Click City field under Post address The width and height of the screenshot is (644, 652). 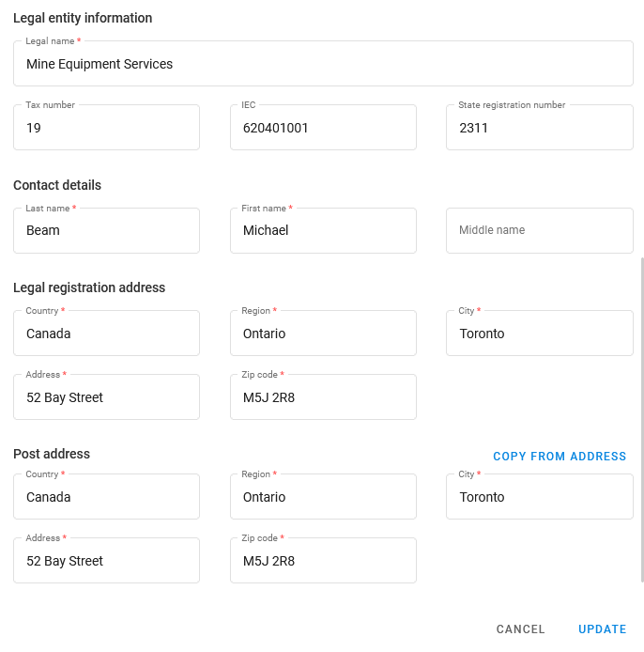click(539, 497)
